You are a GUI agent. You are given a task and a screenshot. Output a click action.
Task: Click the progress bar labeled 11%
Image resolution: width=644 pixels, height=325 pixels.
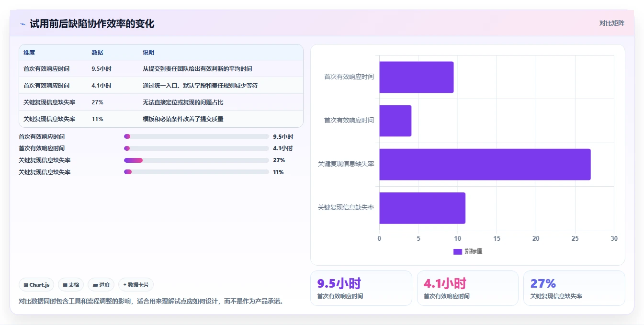click(x=196, y=172)
